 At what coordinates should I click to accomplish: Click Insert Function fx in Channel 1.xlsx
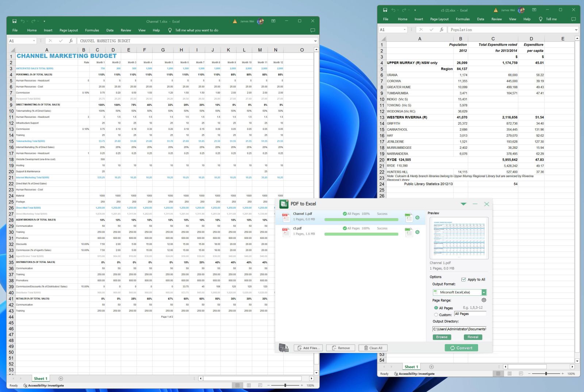(71, 41)
